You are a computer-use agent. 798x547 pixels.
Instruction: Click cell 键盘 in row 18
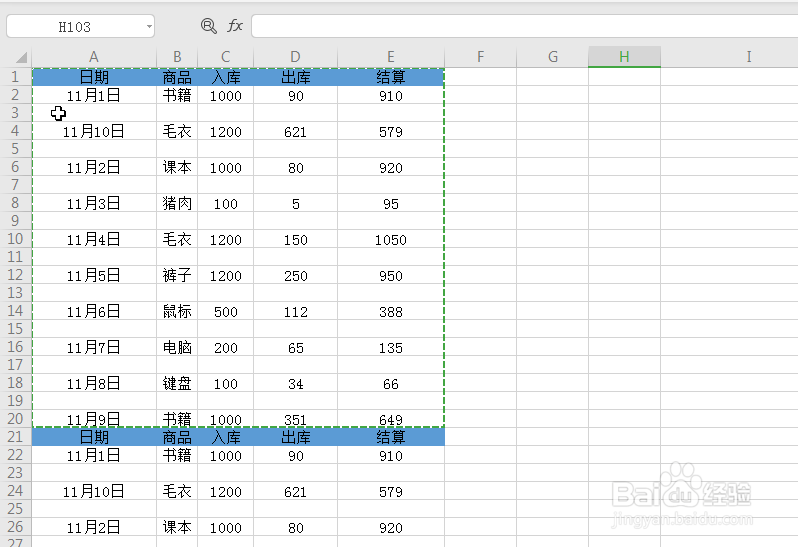(x=177, y=383)
